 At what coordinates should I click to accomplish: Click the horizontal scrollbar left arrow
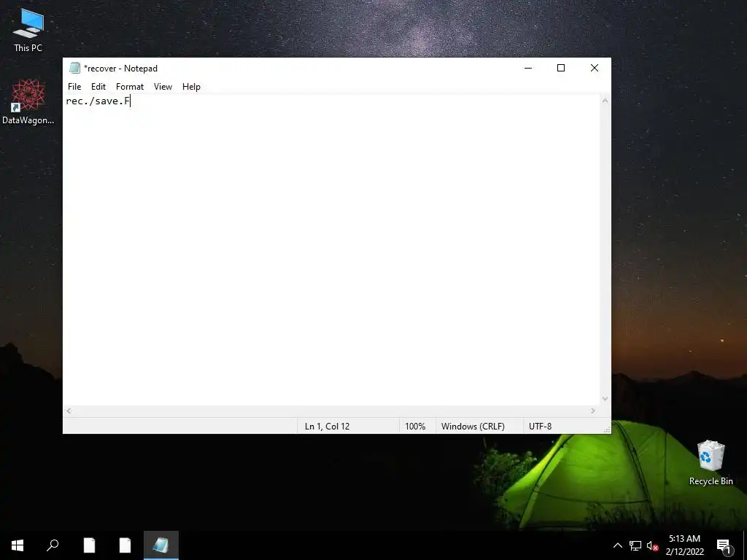coord(69,411)
